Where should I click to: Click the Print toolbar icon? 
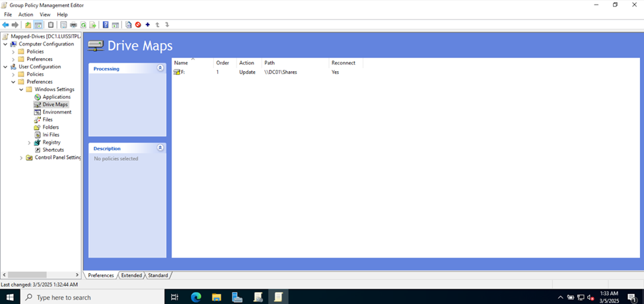point(73,25)
